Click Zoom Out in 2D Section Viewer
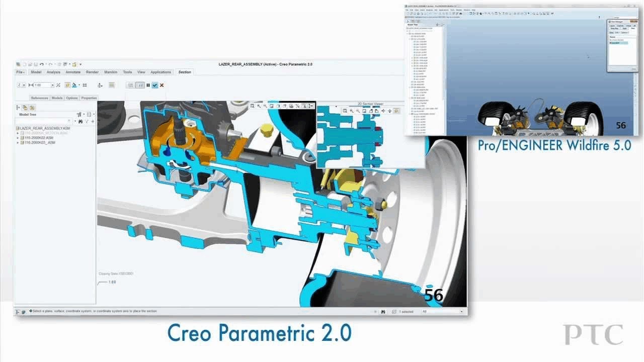 click(x=358, y=111)
